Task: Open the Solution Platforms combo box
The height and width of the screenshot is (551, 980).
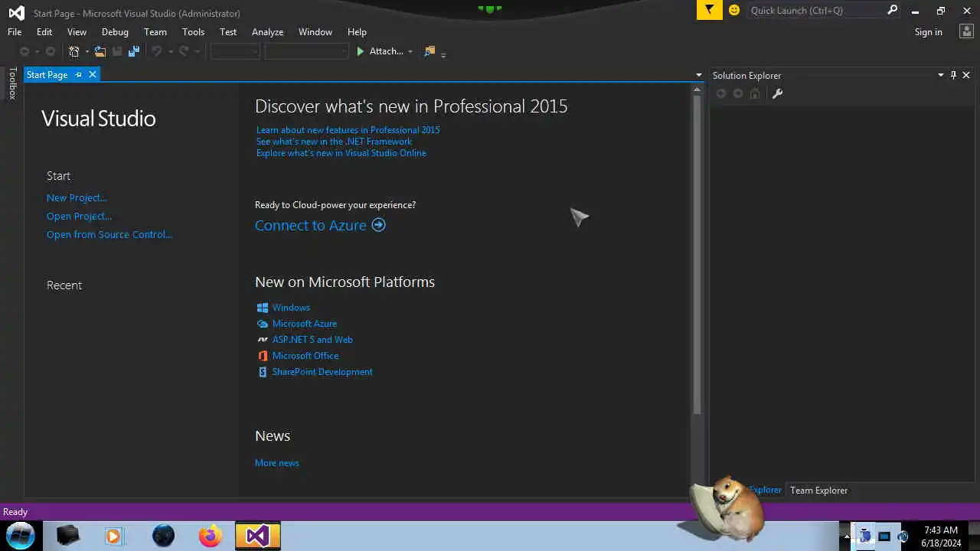Action: pos(306,51)
